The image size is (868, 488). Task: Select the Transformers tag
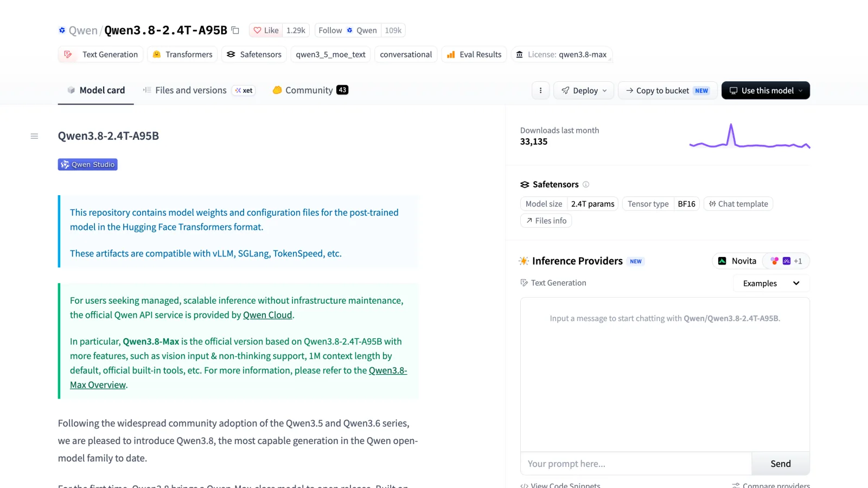click(x=182, y=54)
